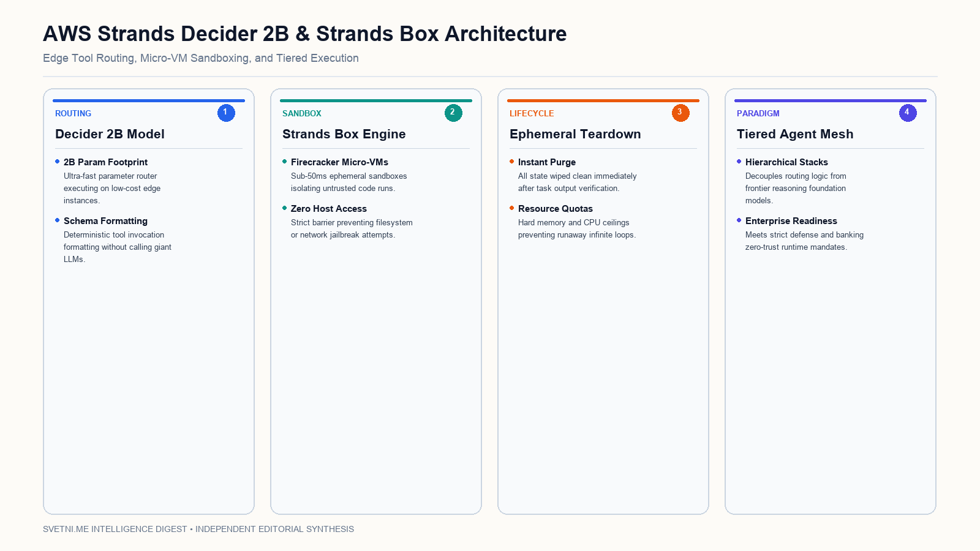The height and width of the screenshot is (551, 980).
Task: Select the "Instant Purge" bullet title
Action: tap(547, 162)
